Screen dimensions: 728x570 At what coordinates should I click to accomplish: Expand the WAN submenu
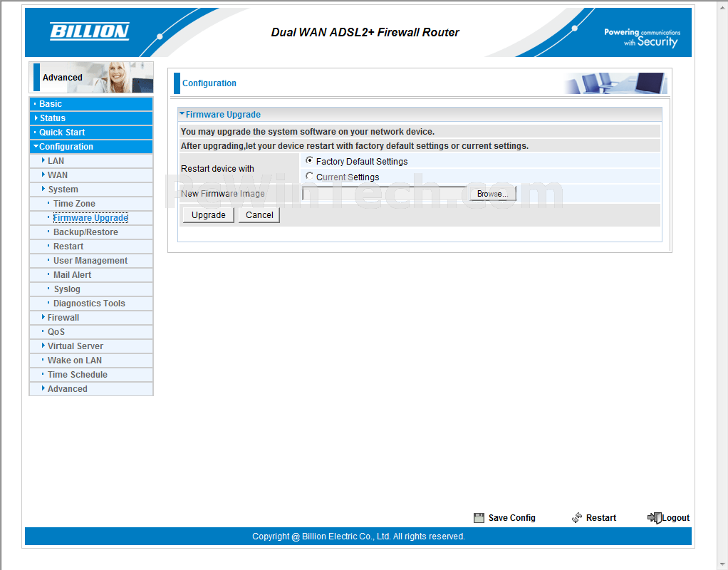[57, 175]
